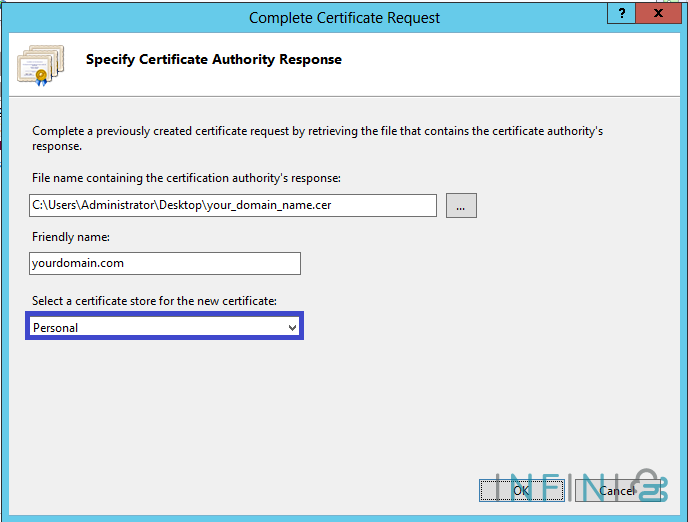This screenshot has width=688, height=522.
Task: Focus the certificate response file path field
Action: [232, 206]
